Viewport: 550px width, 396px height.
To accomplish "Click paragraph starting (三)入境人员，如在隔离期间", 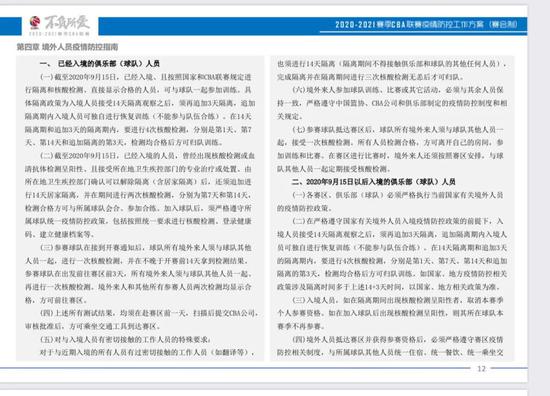I will 390,313.
